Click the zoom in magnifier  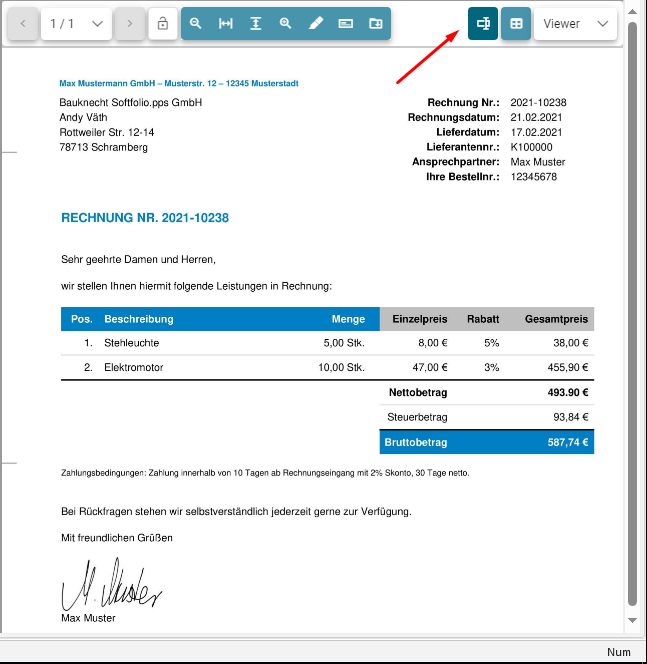pos(286,23)
